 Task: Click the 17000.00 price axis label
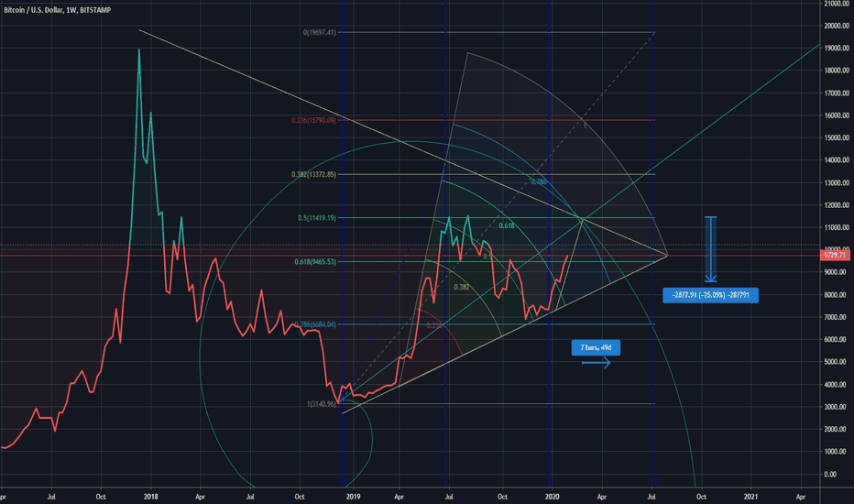pyautogui.click(x=836, y=93)
